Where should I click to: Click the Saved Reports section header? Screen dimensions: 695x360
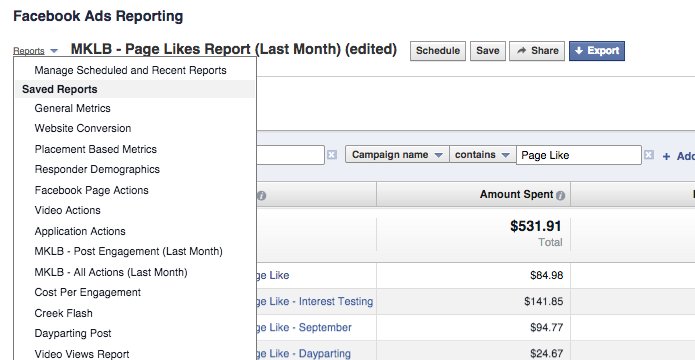135,89
